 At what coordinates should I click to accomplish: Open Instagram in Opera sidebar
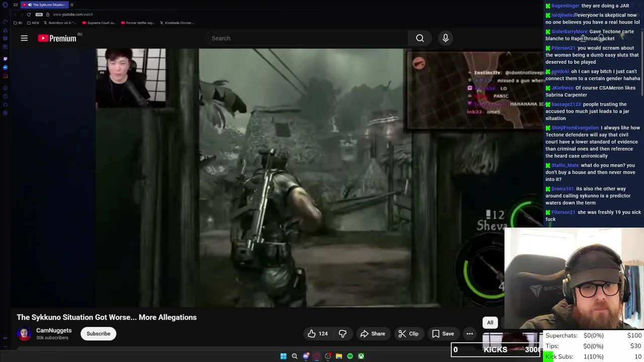(5, 76)
